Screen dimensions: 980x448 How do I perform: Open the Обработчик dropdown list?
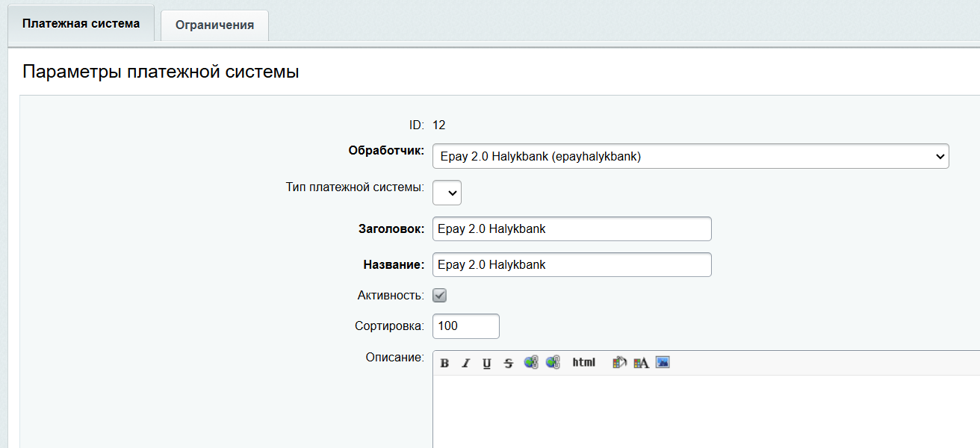[690, 157]
